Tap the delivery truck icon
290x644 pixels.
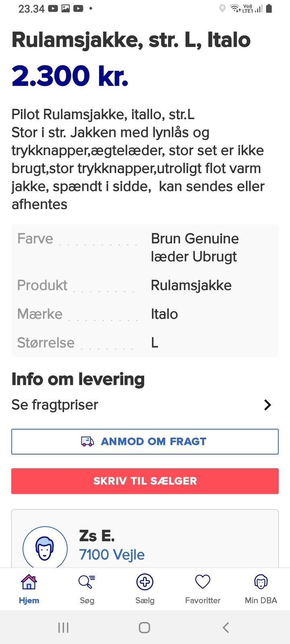[x=87, y=442]
